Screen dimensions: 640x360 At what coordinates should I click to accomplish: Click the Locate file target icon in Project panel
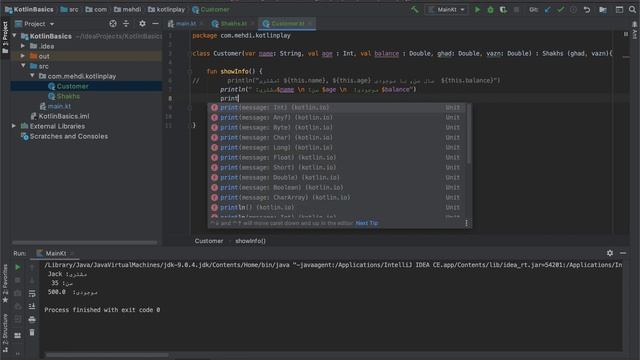[x=113, y=24]
